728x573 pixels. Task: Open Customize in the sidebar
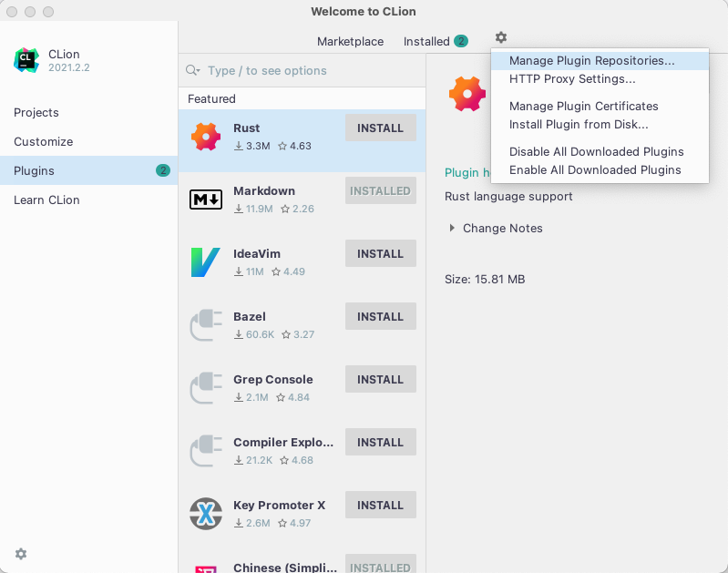point(88,141)
